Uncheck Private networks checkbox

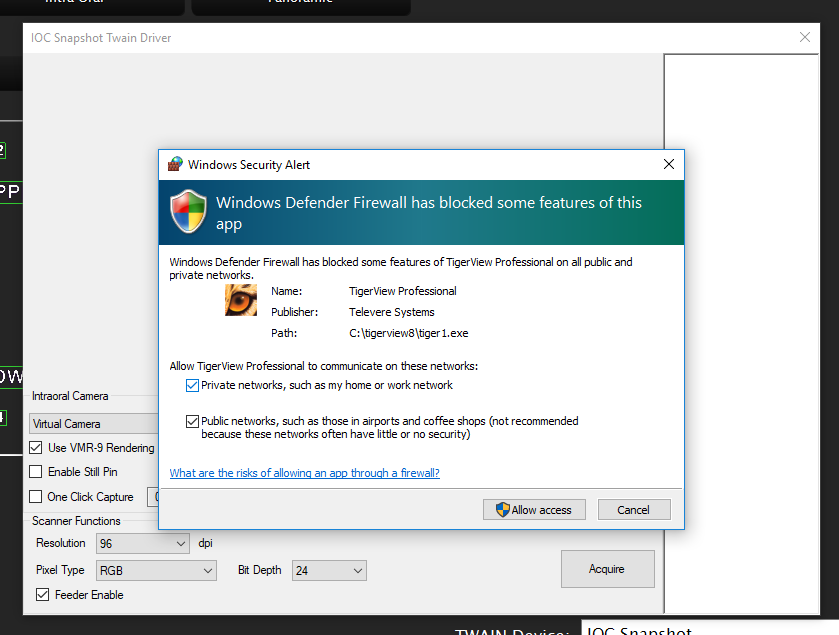coord(192,385)
